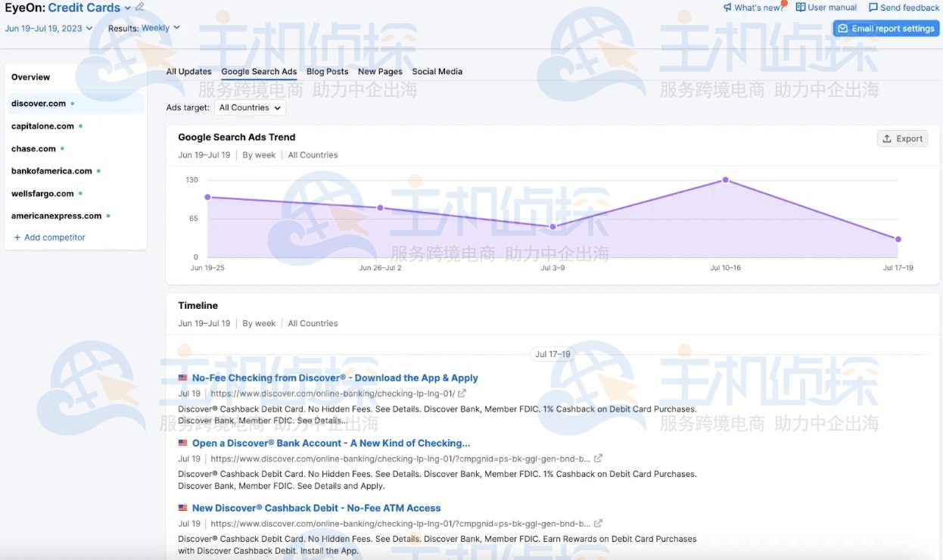Switch to the Blog Posts tab

pos(328,71)
